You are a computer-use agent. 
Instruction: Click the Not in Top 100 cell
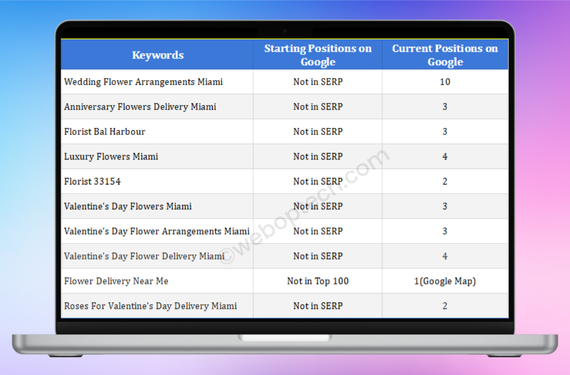(318, 281)
